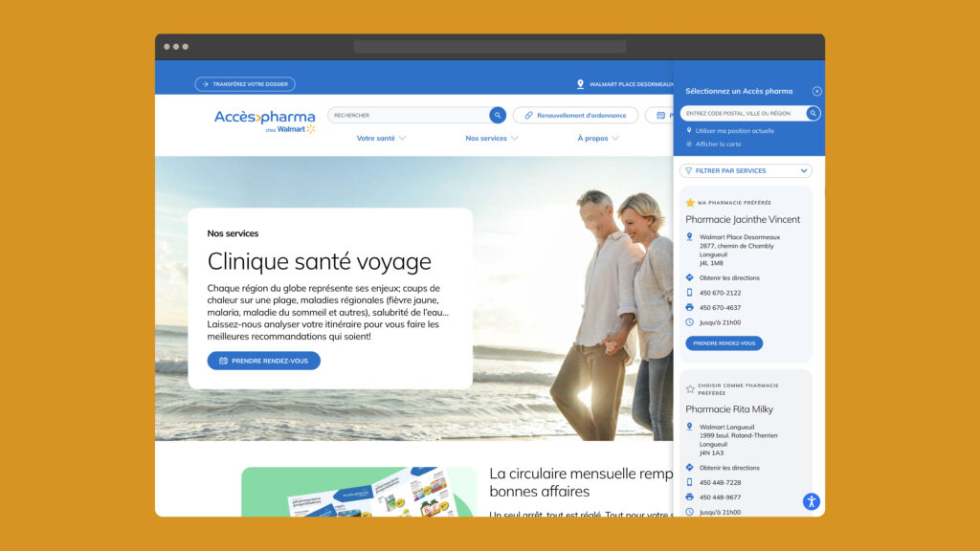This screenshot has width=980, height=551.
Task: Click the Pharmacie Rita Milky name
Action: pos(729,409)
